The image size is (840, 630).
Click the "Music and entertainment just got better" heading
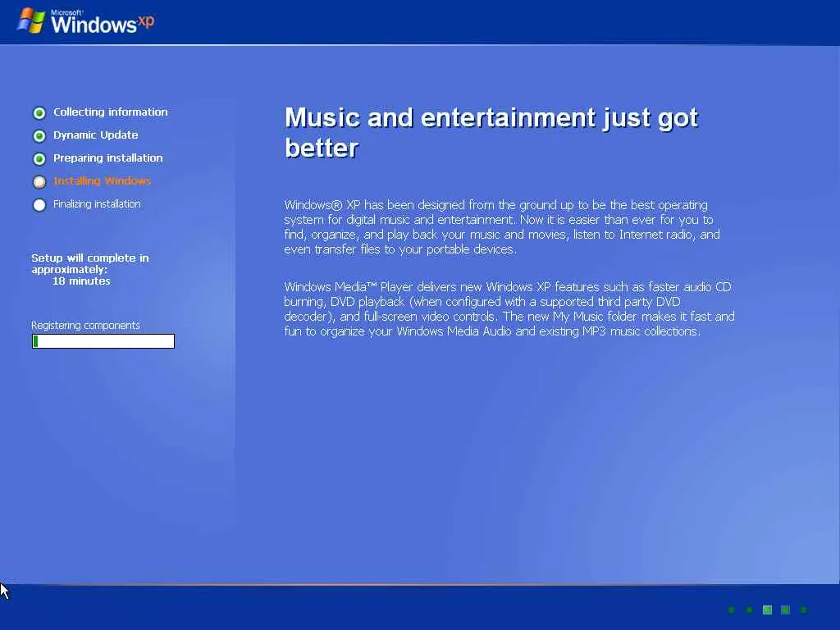(x=491, y=132)
